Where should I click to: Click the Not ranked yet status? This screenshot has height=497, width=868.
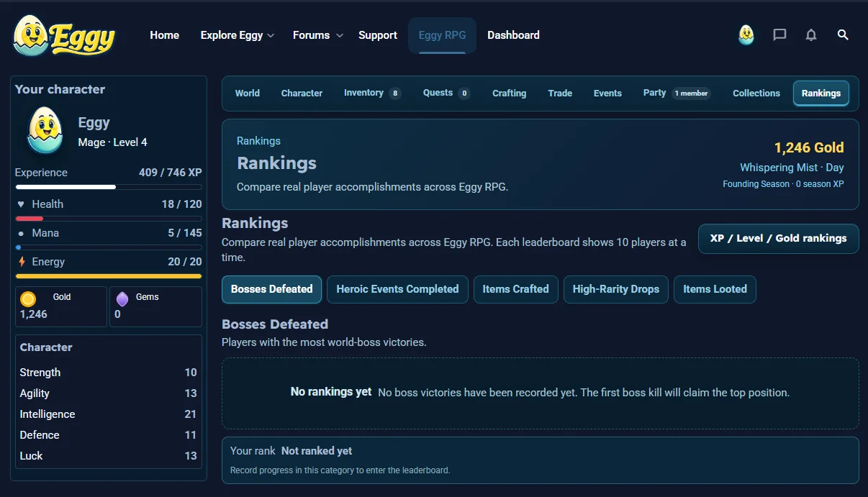tap(317, 451)
